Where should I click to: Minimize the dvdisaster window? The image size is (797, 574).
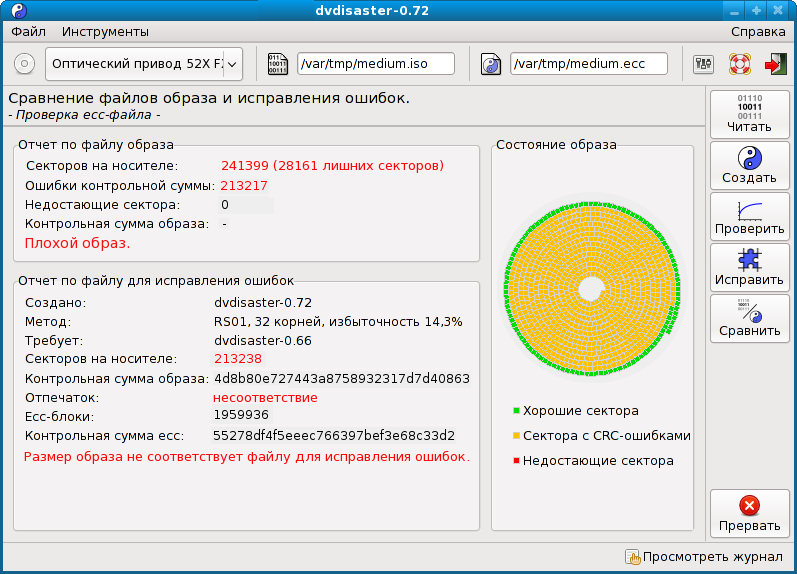[734, 10]
